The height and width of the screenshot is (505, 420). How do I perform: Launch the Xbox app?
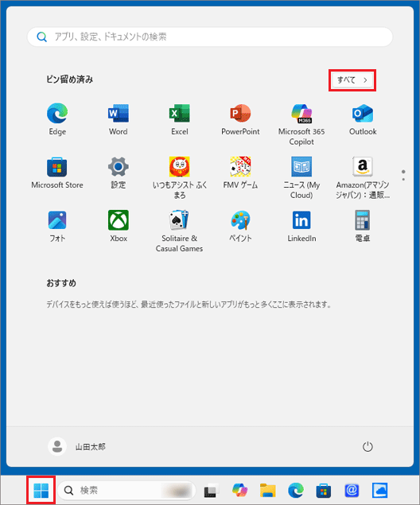click(119, 227)
